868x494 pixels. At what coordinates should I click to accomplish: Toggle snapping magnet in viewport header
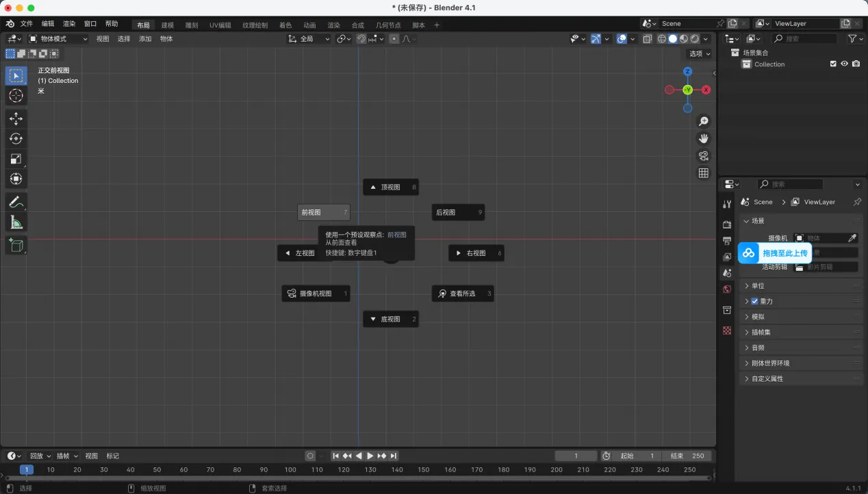point(361,39)
